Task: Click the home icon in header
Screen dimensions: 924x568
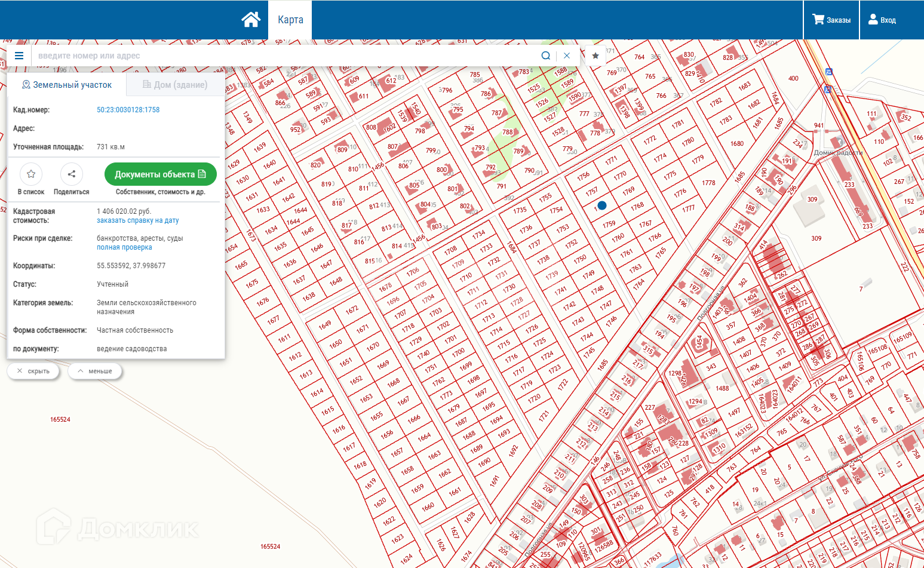Action: click(x=251, y=20)
